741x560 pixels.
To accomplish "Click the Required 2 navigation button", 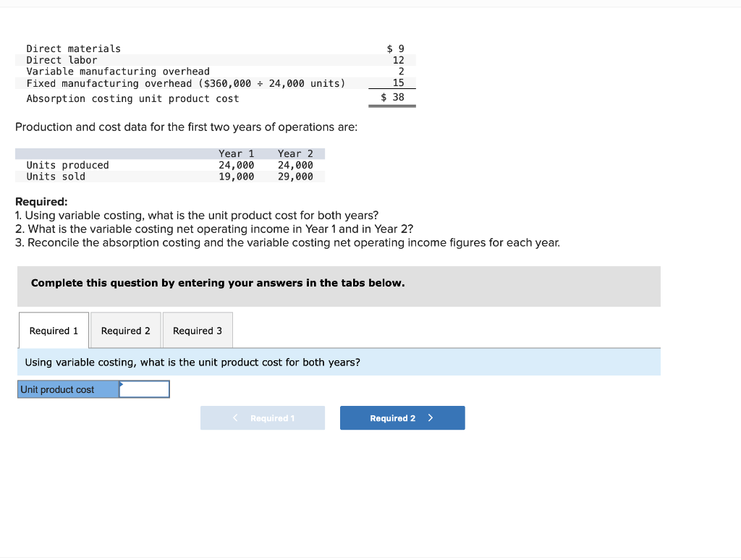I will 402,417.
